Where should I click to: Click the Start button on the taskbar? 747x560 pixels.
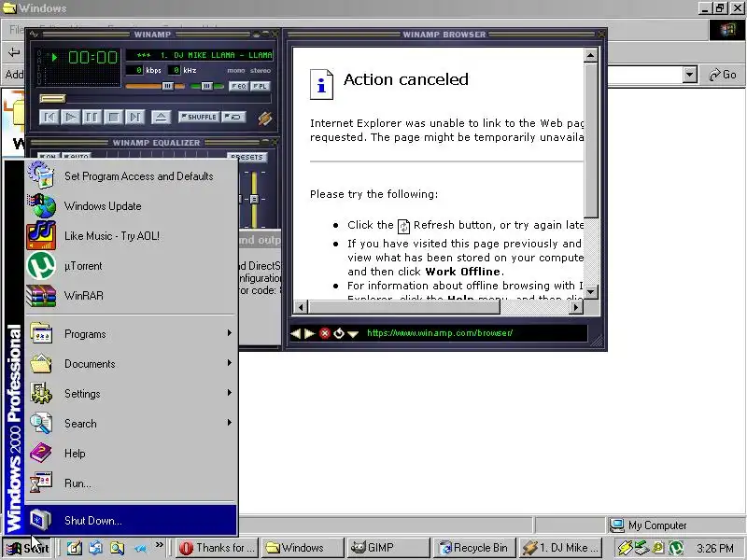(x=27, y=548)
